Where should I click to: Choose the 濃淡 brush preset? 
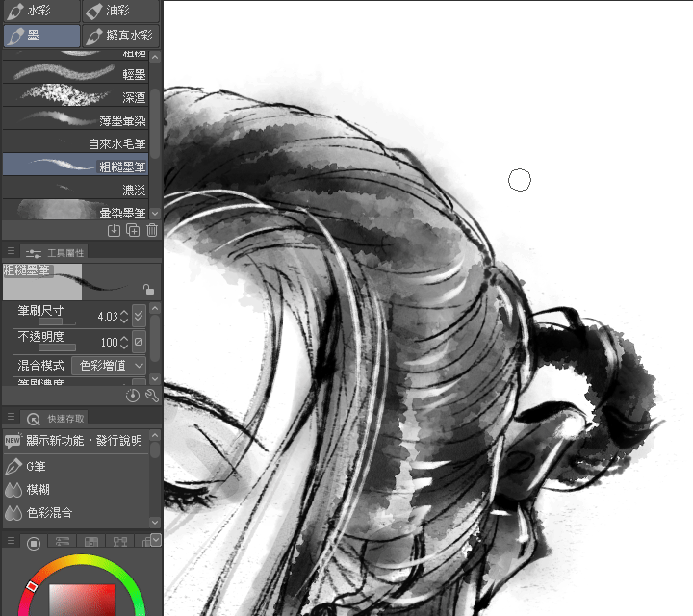click(75, 188)
